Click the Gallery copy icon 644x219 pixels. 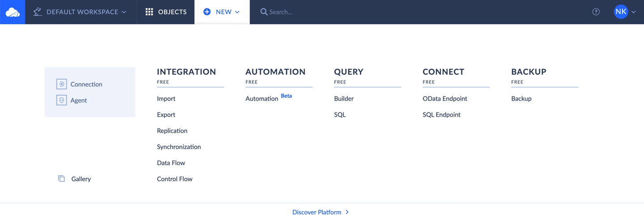point(61,178)
